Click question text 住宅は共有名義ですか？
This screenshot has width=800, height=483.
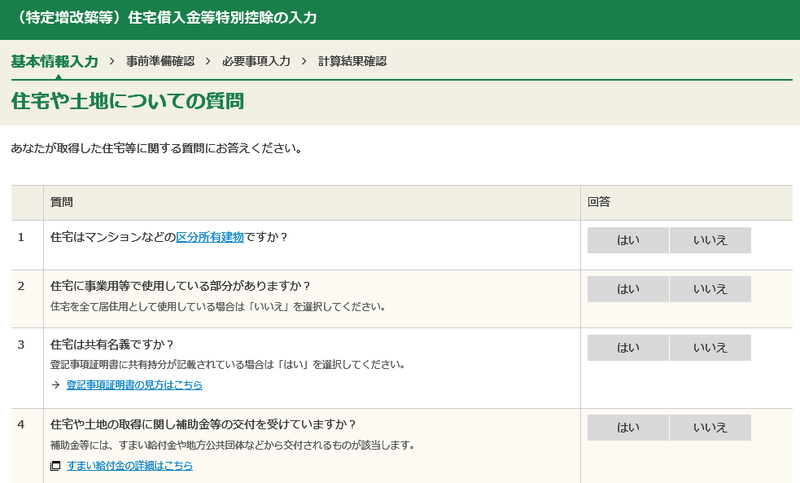(x=113, y=345)
